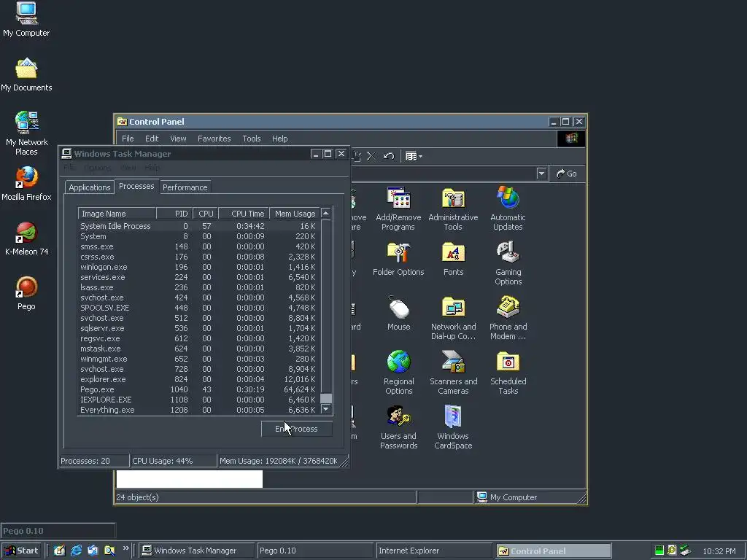Select the System Idle Process row
This screenshot has height=560, width=747.
point(198,226)
